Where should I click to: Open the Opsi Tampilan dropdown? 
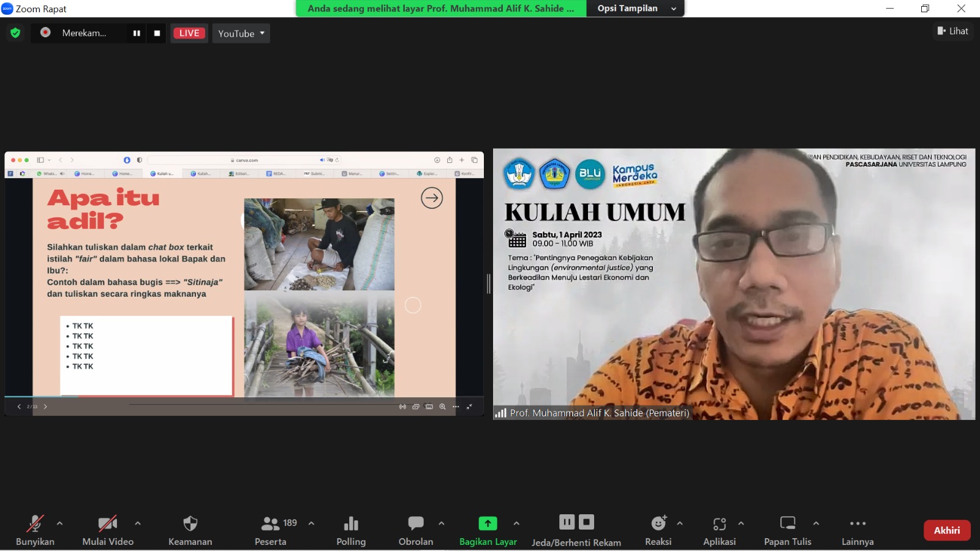(x=635, y=9)
